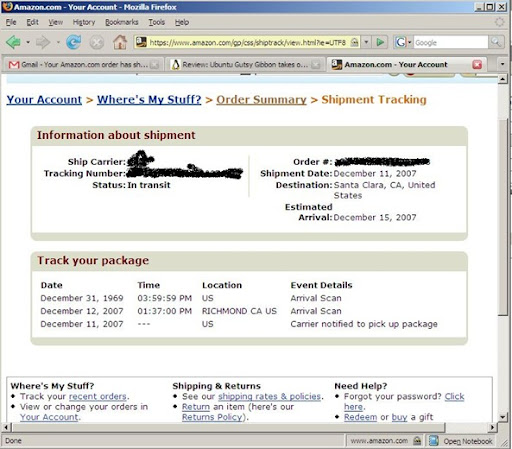Follow the Order Summary breadcrumb link
The width and height of the screenshot is (512, 449).
tap(261, 99)
